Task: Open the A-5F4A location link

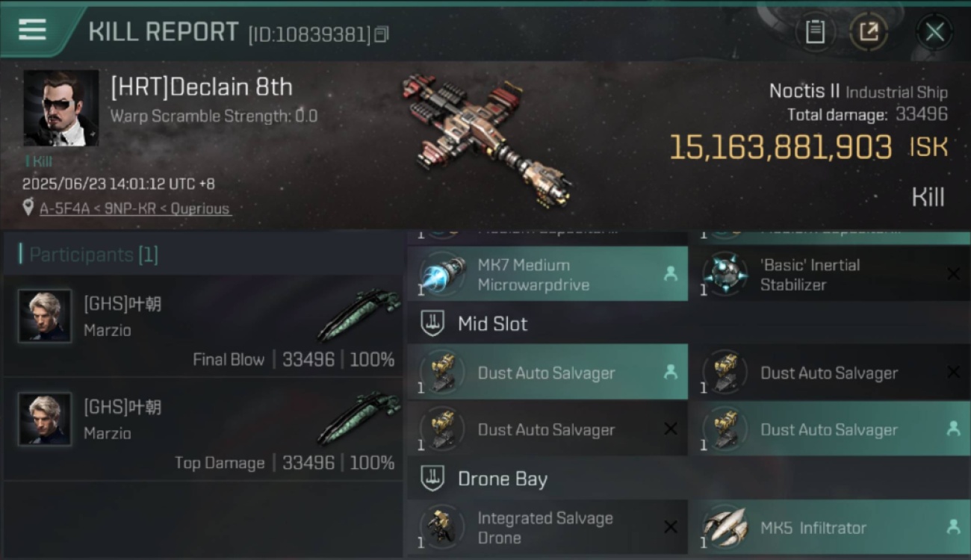Action: (65, 209)
